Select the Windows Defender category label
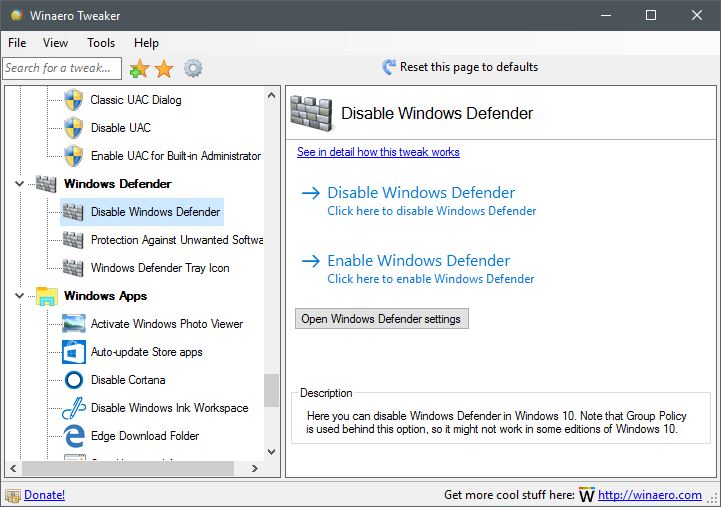The image size is (721, 507). pyautogui.click(x=118, y=184)
